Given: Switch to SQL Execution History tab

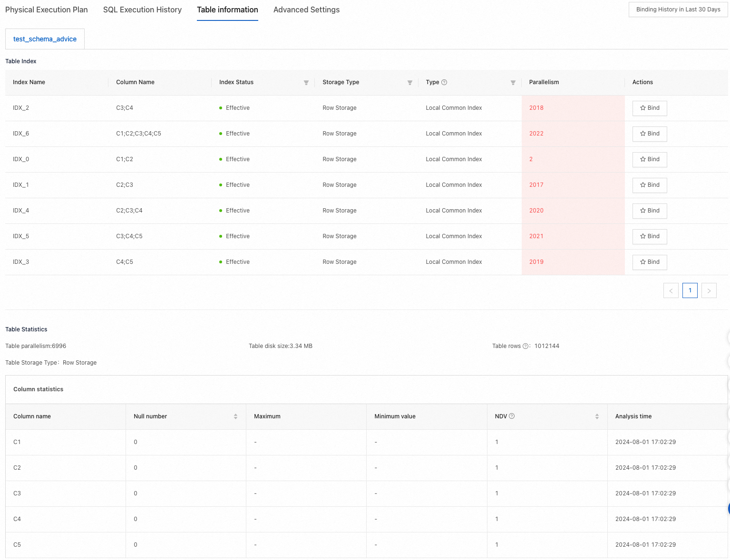Looking at the screenshot, I should coord(142,10).
